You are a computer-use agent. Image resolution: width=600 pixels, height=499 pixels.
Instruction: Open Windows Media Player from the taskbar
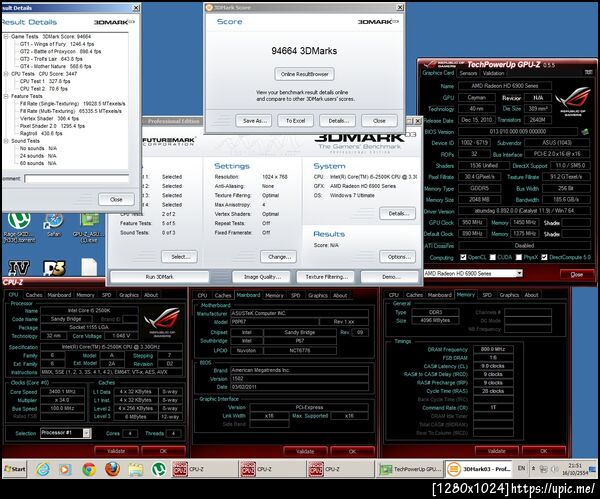[65, 469]
